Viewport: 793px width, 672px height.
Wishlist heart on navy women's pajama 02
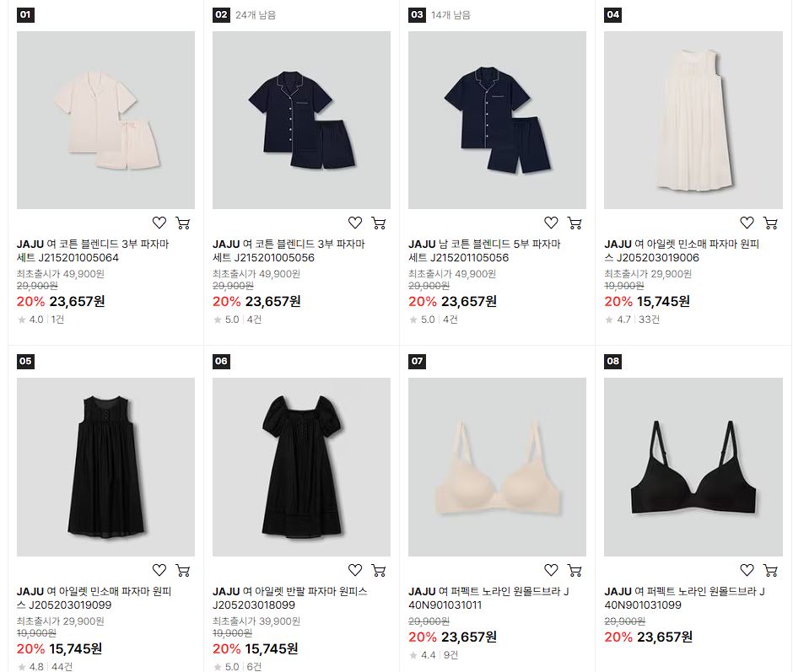355,223
